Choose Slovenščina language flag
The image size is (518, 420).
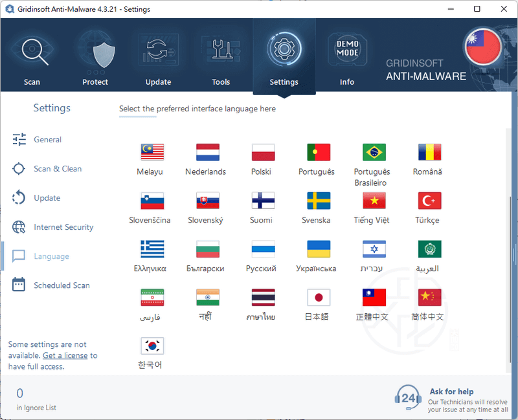(152, 201)
